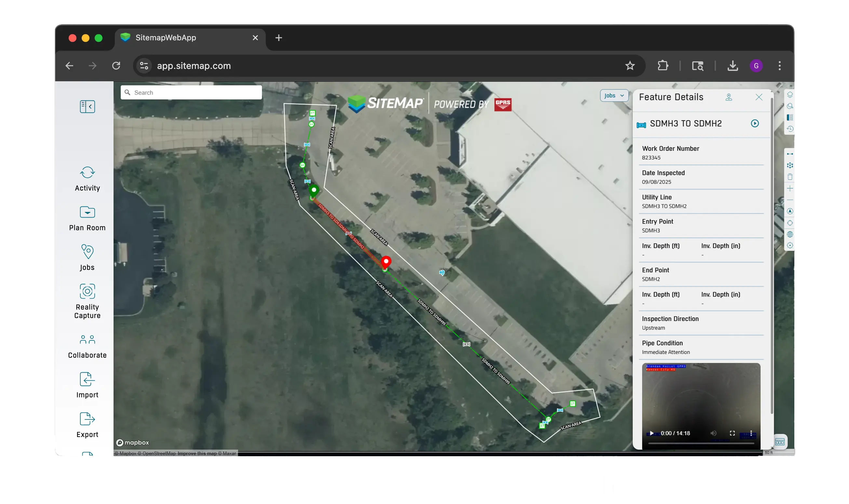849x504 pixels.
Task: Play the SDMH3 TO SDMH2 inspection video
Action: coord(755,123)
